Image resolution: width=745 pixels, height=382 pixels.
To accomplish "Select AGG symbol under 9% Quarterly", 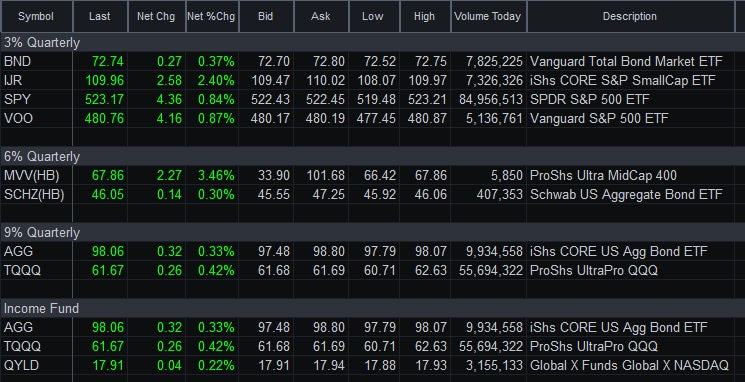I will pos(19,251).
